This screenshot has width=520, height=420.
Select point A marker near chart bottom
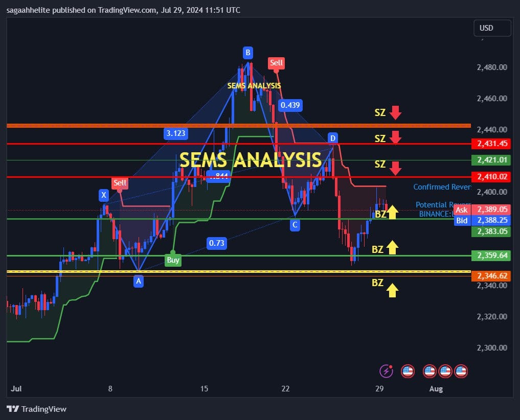(139, 281)
